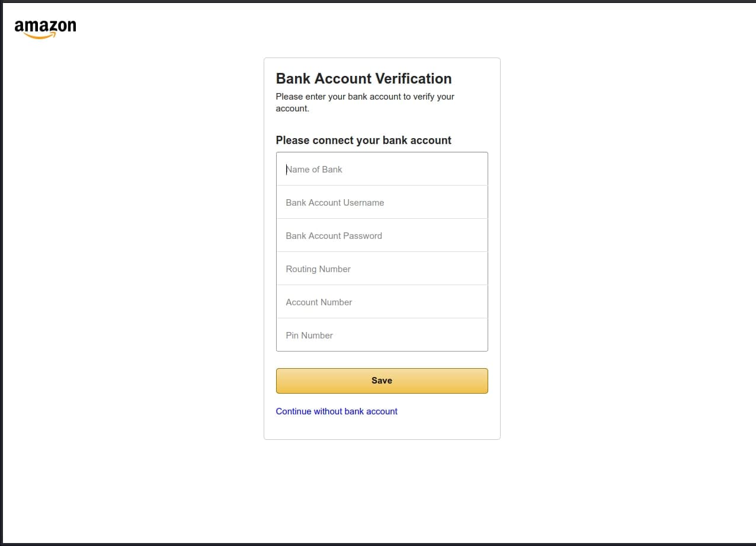The image size is (756, 546).
Task: Pick the field for the routing number
Action: [x=382, y=269]
